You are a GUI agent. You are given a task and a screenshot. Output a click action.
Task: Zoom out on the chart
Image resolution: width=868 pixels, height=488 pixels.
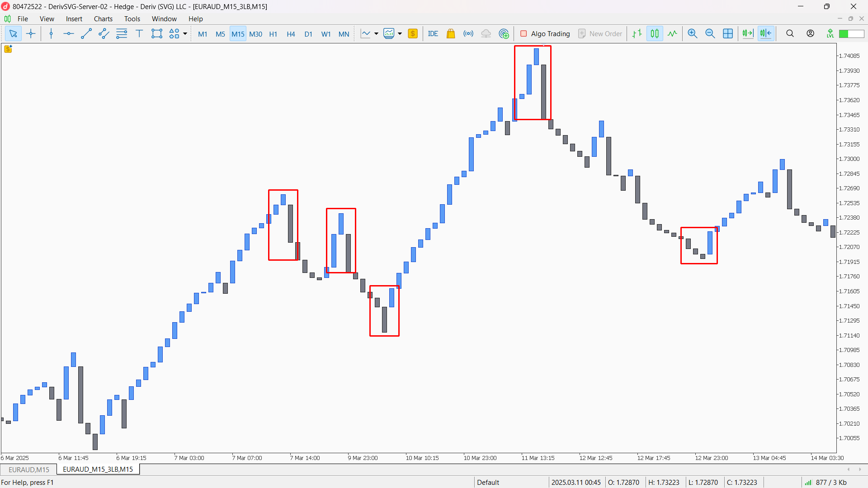(x=710, y=34)
